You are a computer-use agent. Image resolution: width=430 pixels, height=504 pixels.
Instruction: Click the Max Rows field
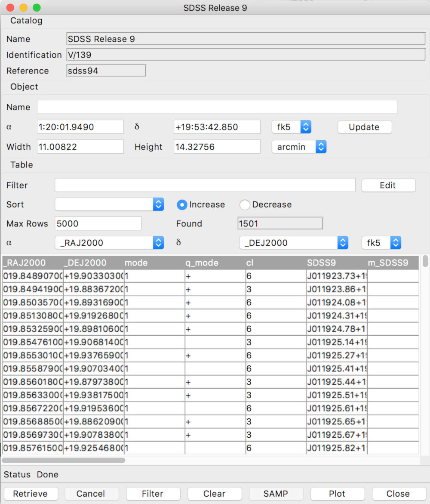98,223
